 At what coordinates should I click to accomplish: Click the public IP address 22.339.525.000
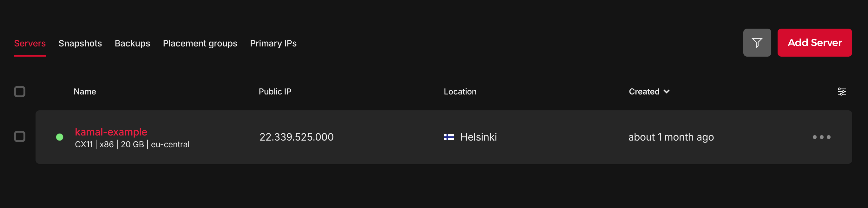click(x=296, y=137)
